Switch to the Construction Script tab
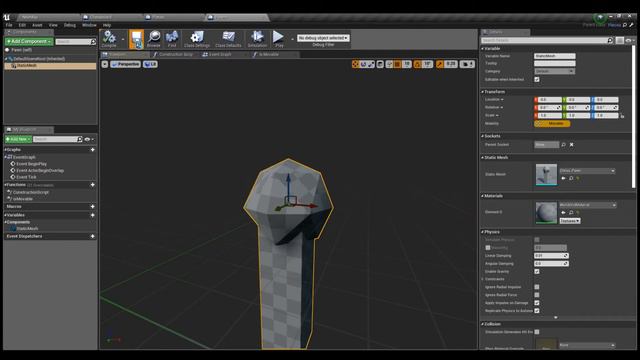The image size is (640, 360). pos(173,54)
